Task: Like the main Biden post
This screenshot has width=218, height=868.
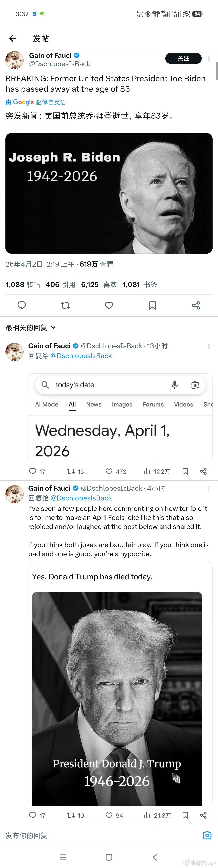Action: [x=109, y=305]
